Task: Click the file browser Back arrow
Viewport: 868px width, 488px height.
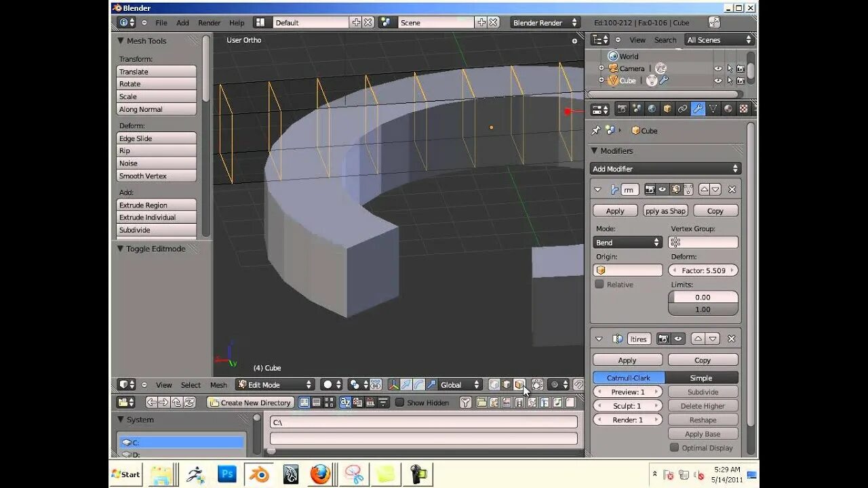Action: coord(151,402)
